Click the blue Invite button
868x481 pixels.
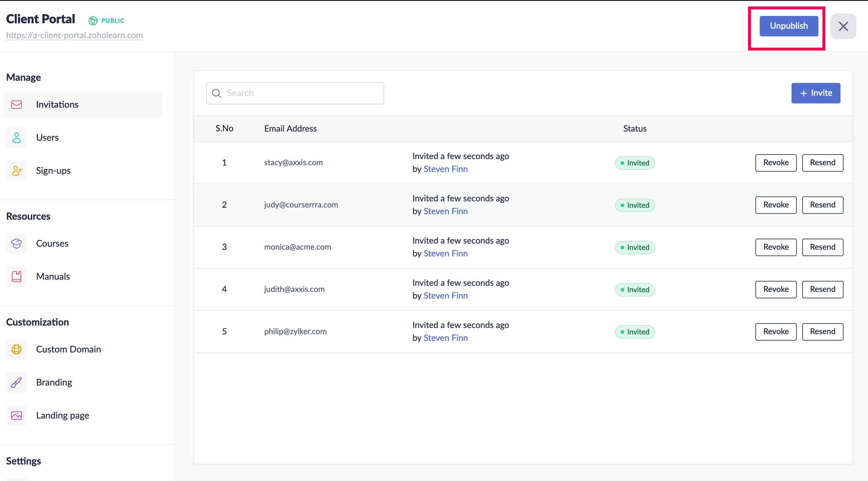(815, 93)
